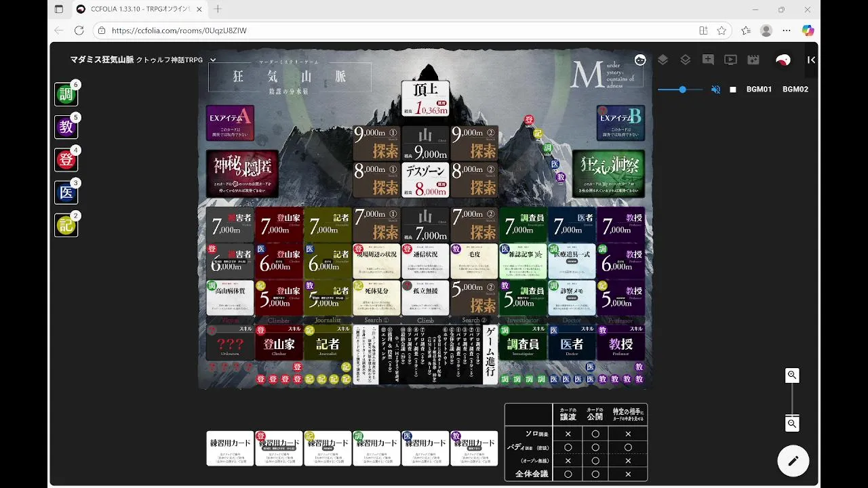This screenshot has width=868, height=488.
Task: Click the 神秘の隠匿 card
Action: tap(242, 174)
